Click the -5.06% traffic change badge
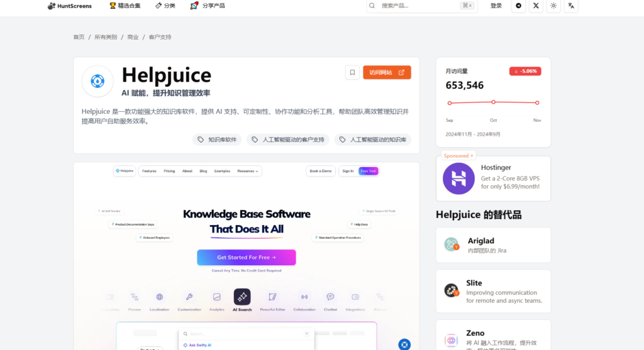Screen dimensions: 644x350 pos(525,71)
